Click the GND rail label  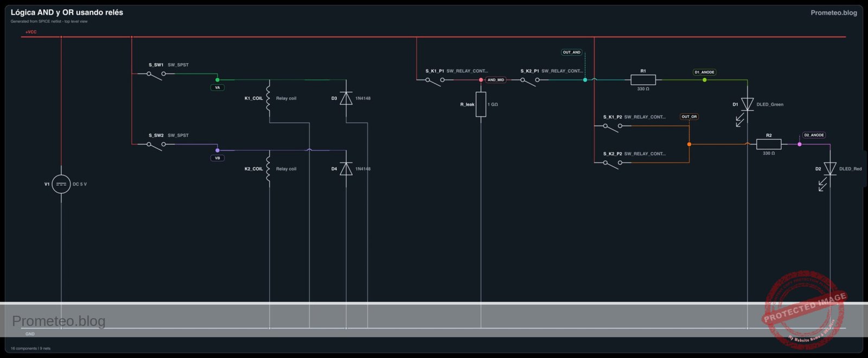tap(30, 334)
